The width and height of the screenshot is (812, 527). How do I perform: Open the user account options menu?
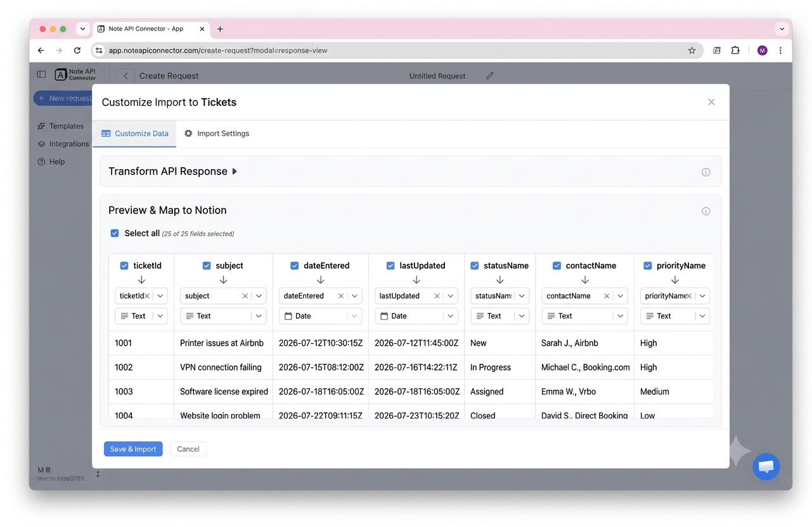tap(98, 474)
